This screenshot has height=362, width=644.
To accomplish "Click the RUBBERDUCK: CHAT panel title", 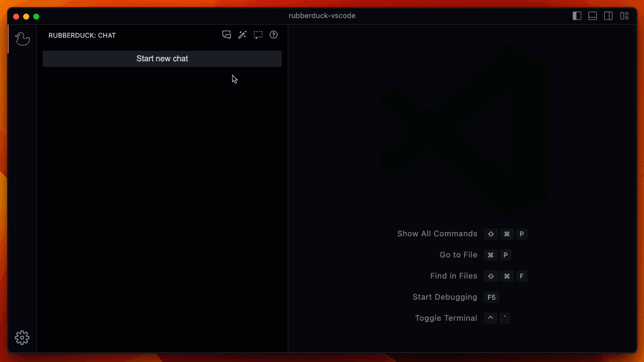I will pos(82,36).
